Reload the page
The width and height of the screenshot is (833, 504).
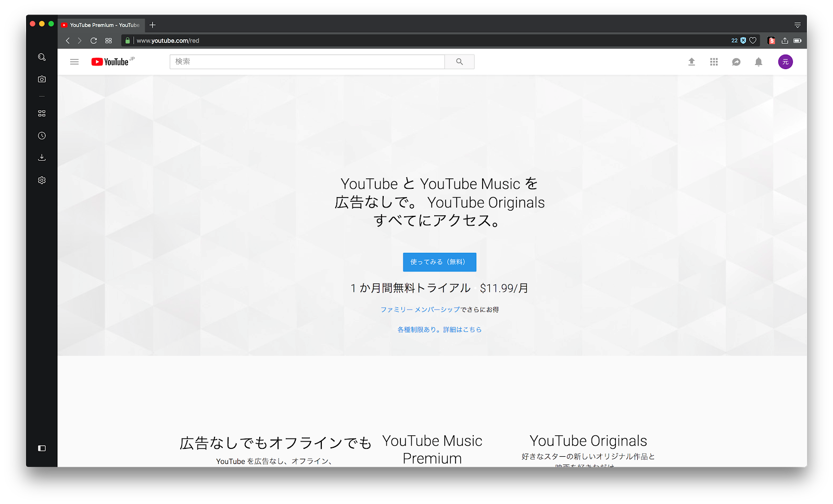[94, 41]
